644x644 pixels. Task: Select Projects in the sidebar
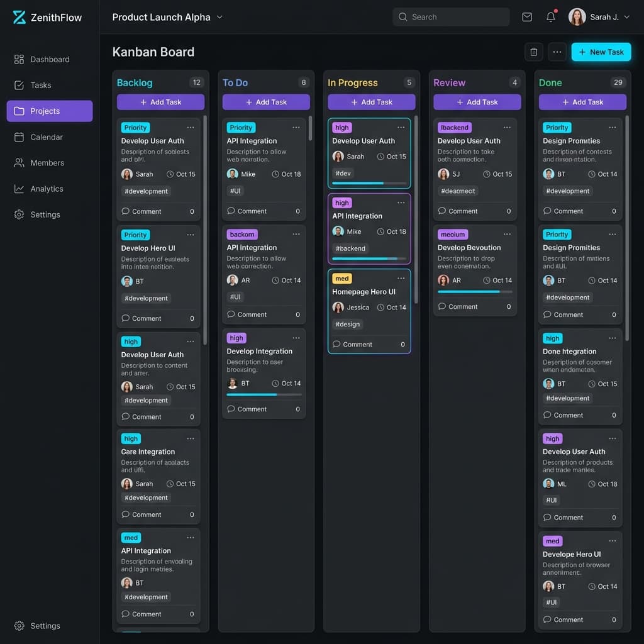pos(50,111)
